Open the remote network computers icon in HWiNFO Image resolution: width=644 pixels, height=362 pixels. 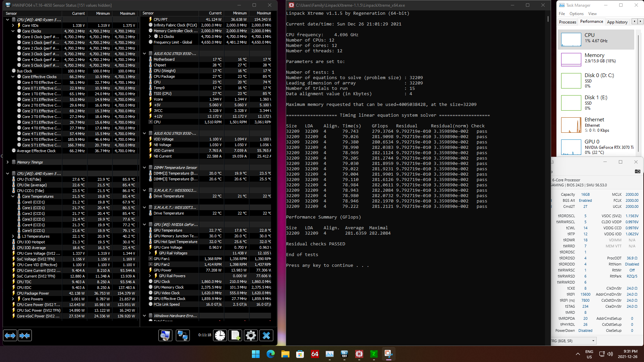[183, 336]
